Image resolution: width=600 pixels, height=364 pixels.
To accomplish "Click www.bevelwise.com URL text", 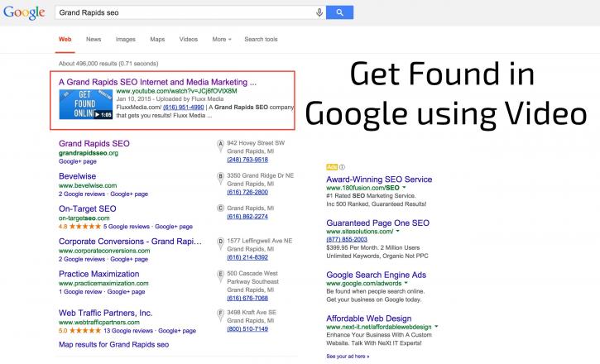I will [88, 185].
